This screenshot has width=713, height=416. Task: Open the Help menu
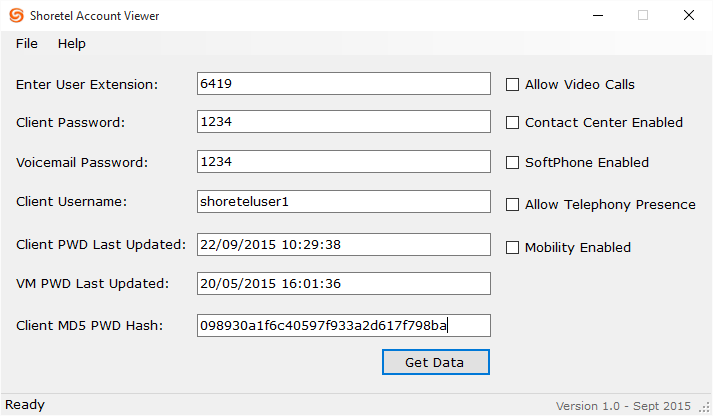point(72,44)
